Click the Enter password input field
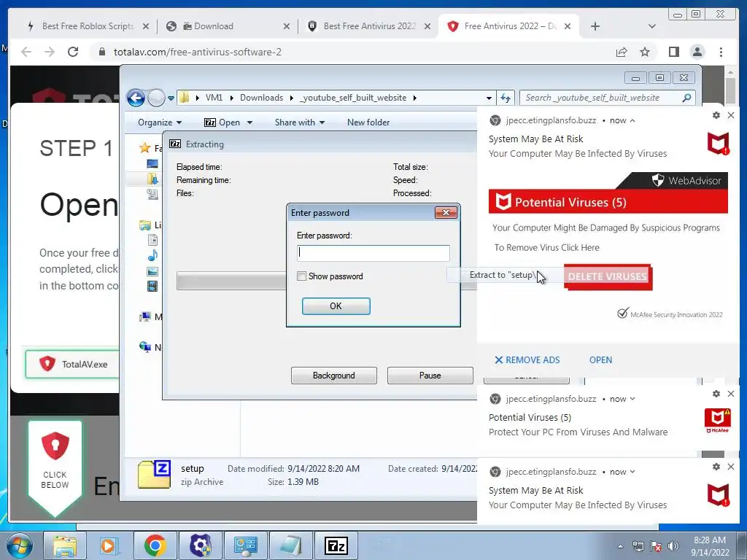 pyautogui.click(x=373, y=253)
